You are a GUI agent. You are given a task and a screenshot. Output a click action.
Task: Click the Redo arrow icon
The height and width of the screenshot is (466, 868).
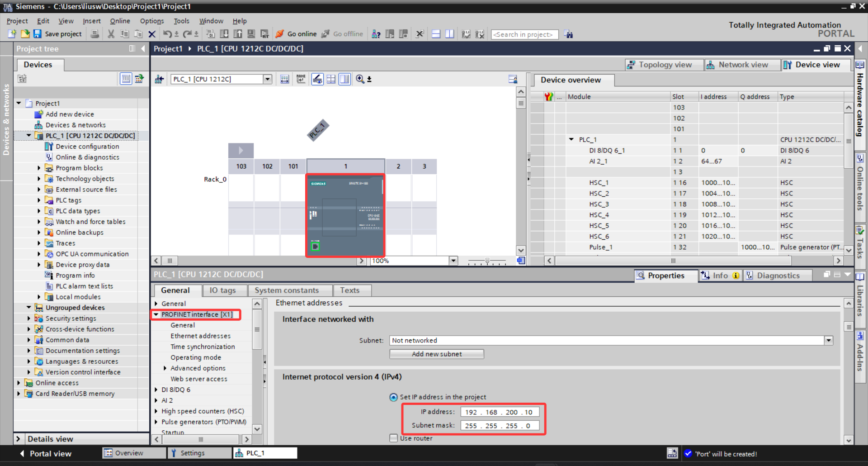[x=187, y=34]
